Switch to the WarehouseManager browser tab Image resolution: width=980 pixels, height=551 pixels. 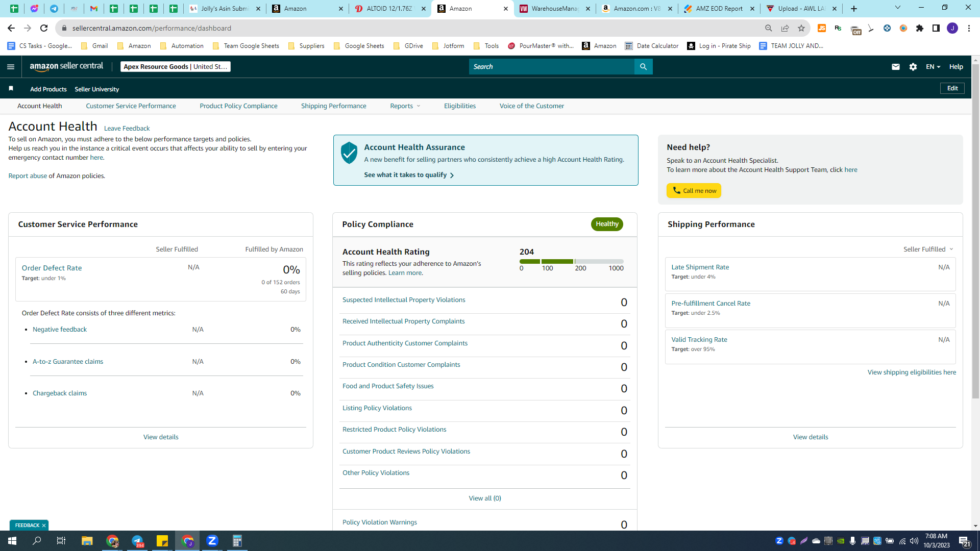point(555,9)
